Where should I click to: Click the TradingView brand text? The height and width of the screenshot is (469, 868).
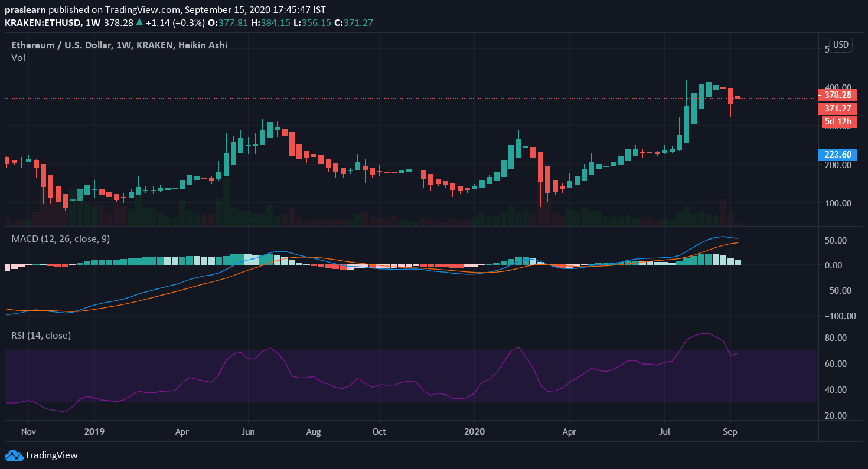[x=51, y=455]
